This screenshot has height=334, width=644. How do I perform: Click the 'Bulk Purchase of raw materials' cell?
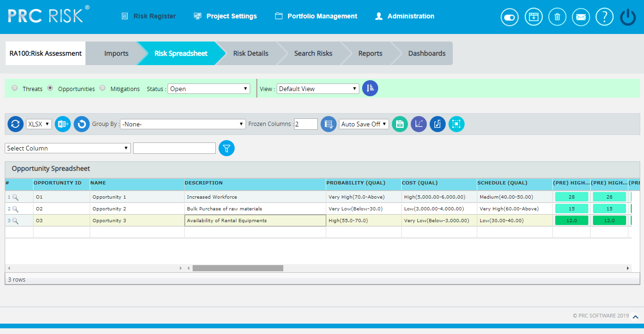[x=255, y=209]
